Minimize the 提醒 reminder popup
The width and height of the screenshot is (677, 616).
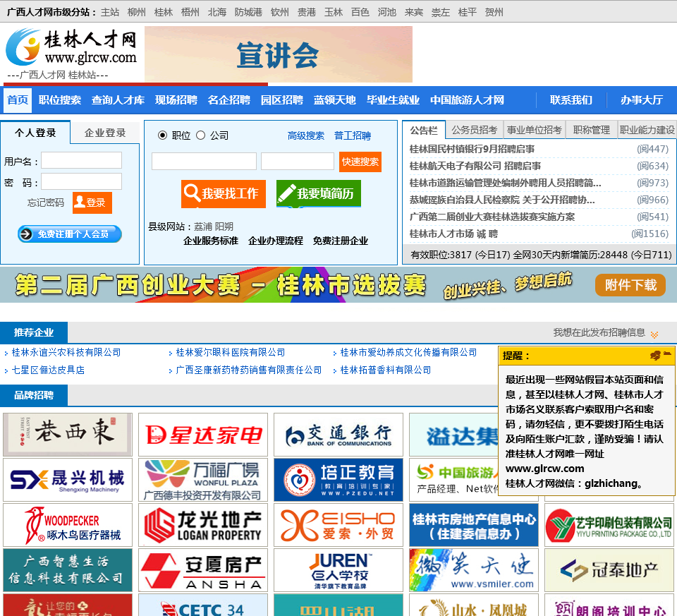click(667, 354)
